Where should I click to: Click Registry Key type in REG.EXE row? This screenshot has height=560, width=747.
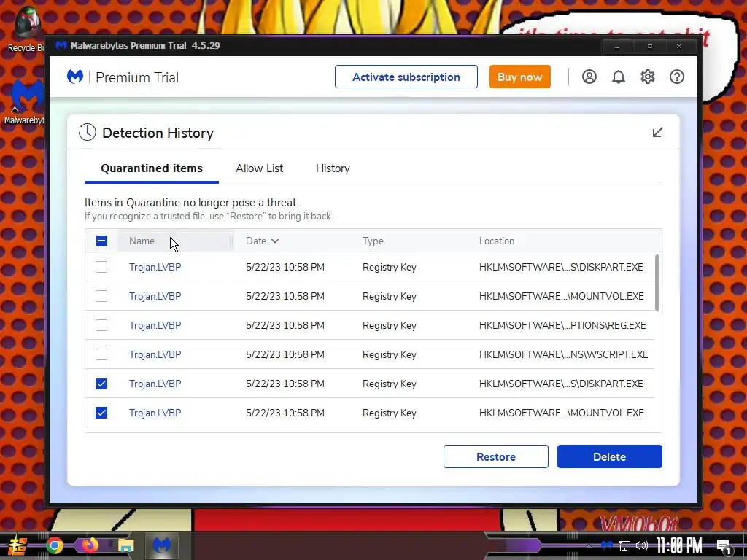(x=390, y=325)
